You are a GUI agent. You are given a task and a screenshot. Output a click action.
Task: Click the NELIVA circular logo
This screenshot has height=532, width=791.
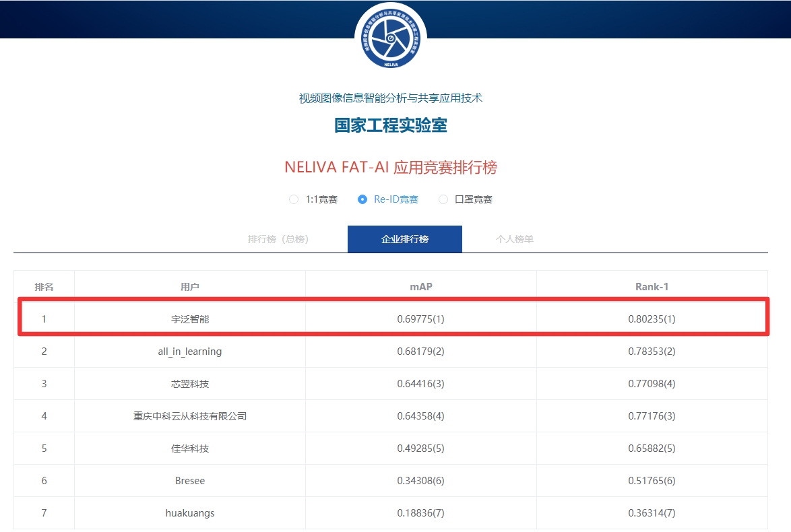point(391,36)
